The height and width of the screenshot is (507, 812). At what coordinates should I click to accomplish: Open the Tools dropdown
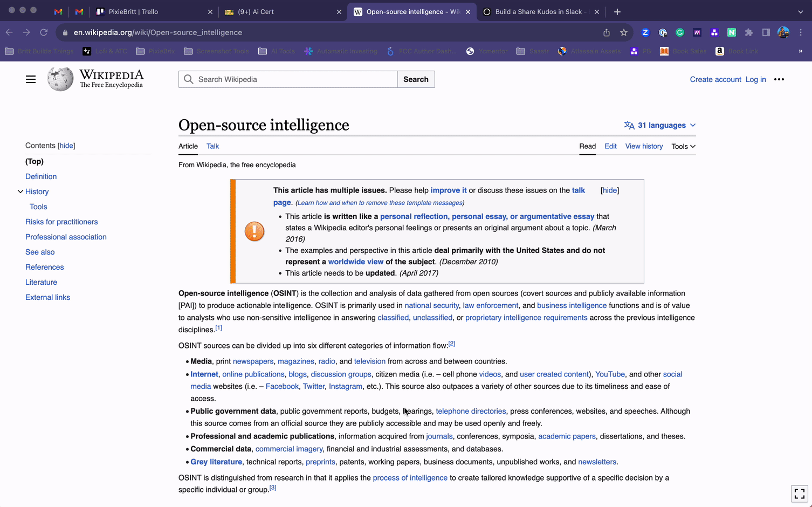coord(683,146)
